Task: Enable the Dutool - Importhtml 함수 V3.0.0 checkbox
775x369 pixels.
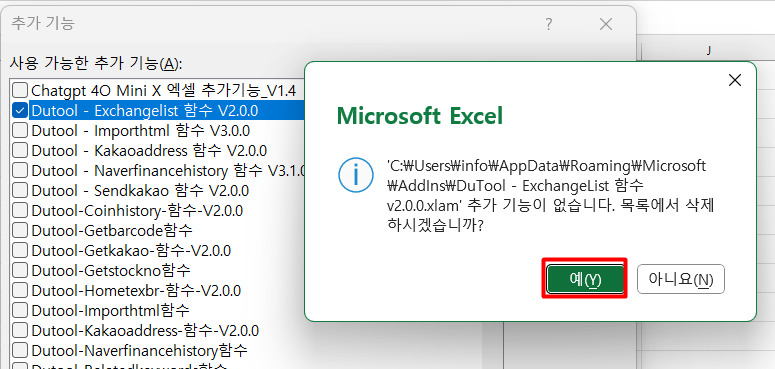Action: click(x=20, y=130)
